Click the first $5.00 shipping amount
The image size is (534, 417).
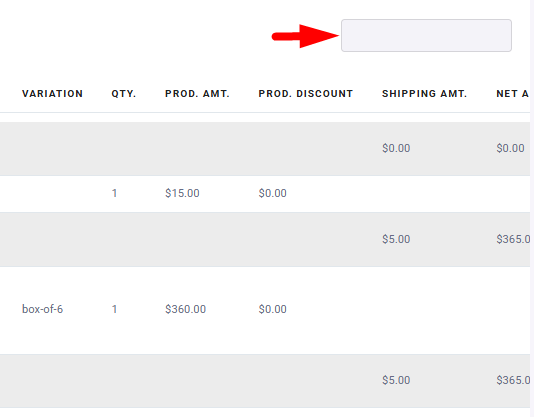[396, 239]
